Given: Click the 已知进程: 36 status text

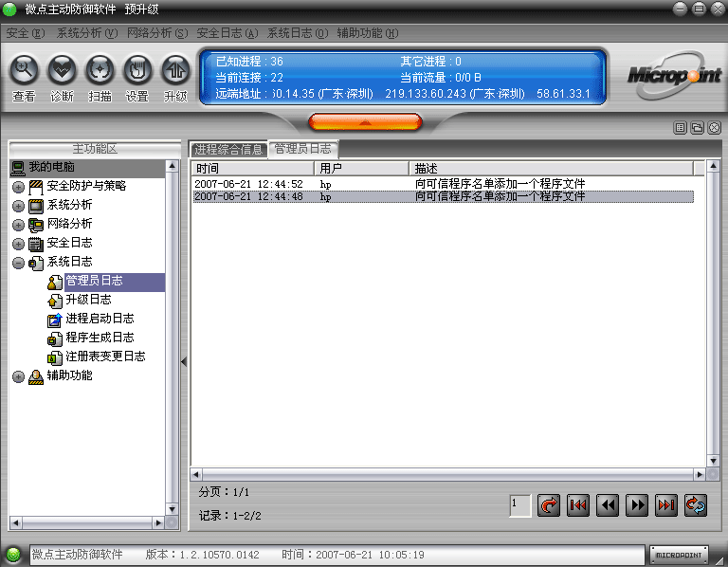Looking at the screenshot, I should click(249, 62).
